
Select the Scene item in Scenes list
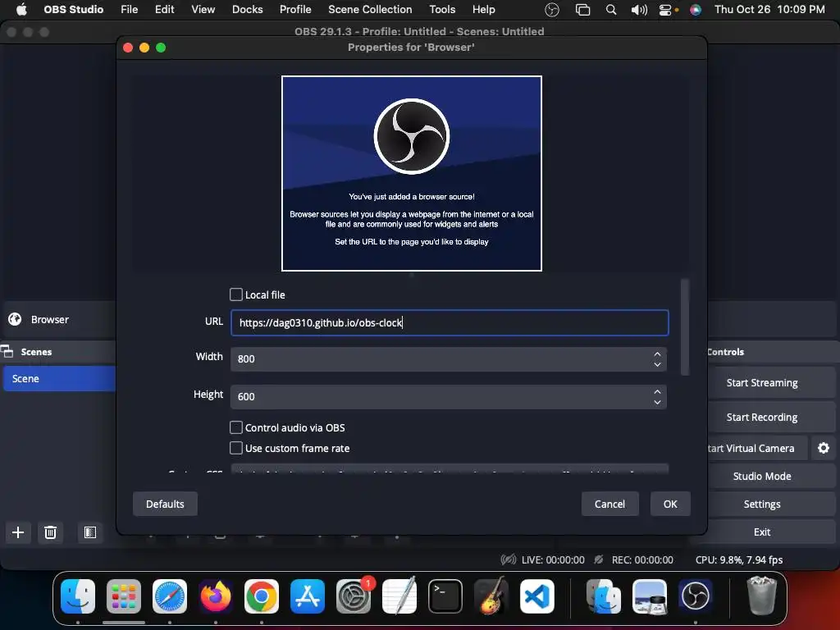click(x=59, y=378)
